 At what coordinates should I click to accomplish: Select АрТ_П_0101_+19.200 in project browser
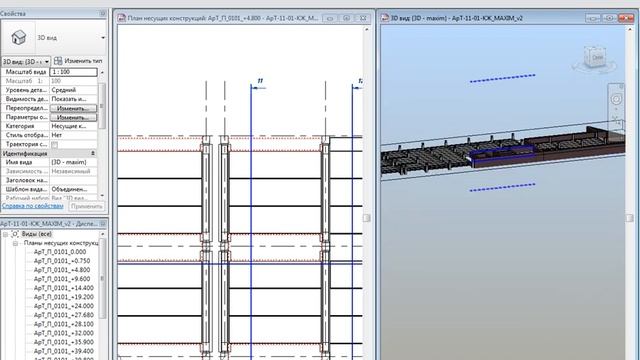pyautogui.click(x=63, y=297)
